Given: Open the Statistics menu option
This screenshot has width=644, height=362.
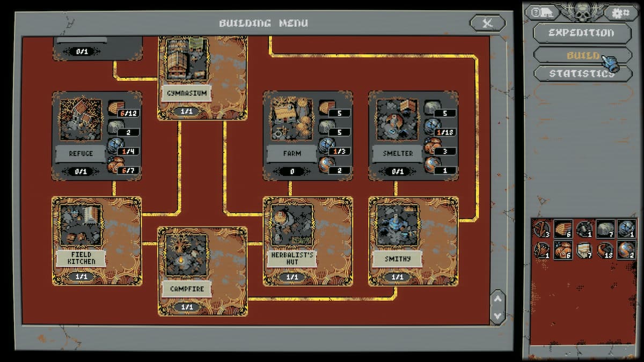Looking at the screenshot, I should point(581,73).
